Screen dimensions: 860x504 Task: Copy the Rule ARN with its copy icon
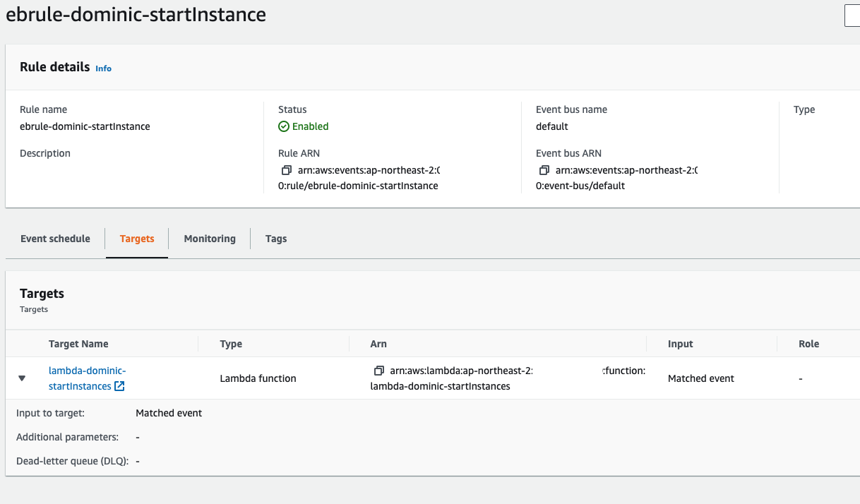pos(286,170)
